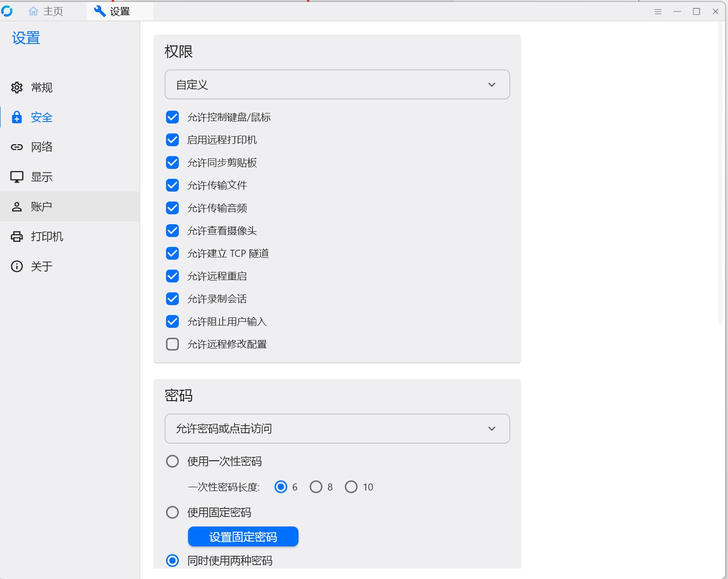Image resolution: width=728 pixels, height=579 pixels.
Task: Uncheck 允许建立 TCP 隧道
Action: coord(173,254)
